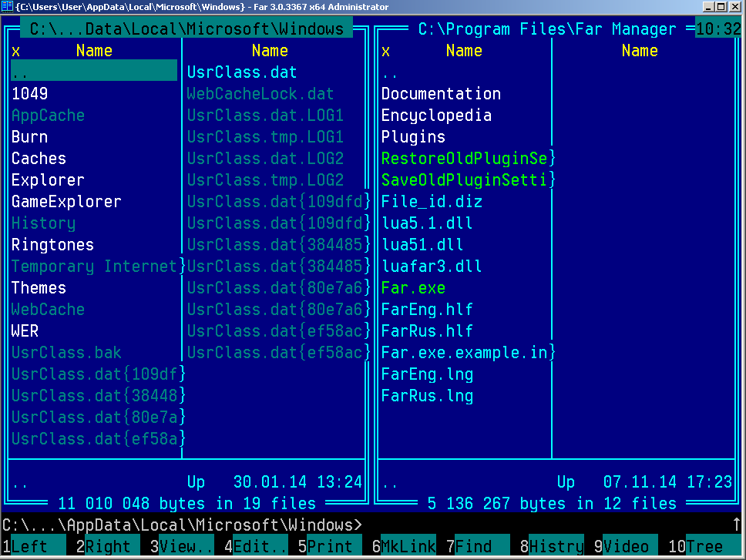
Task: Click the right panel sort mode 'x' indicator
Action: pos(385,51)
